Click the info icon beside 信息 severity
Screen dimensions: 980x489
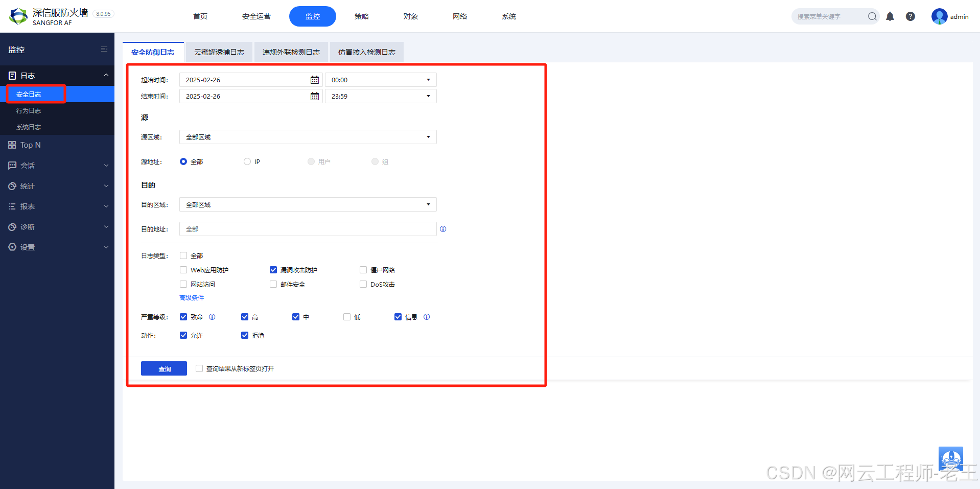(427, 317)
